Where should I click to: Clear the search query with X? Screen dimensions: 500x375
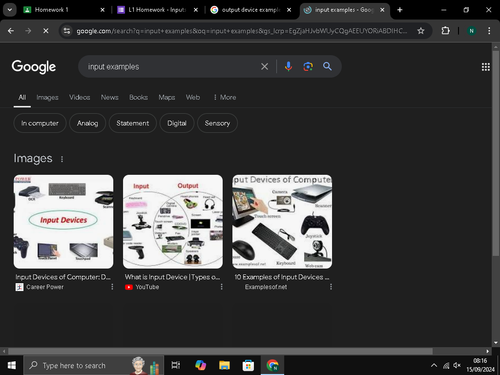coord(265,67)
